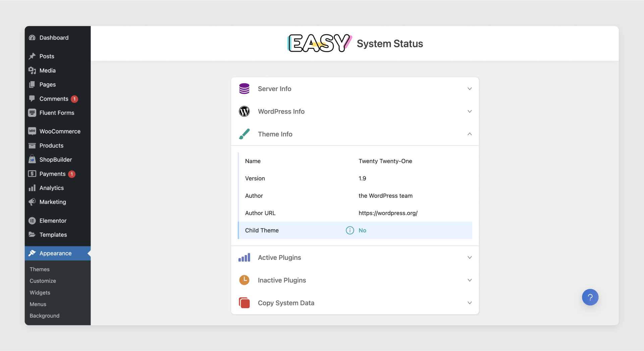Expand the Server Info chevron
Image resolution: width=644 pixels, height=351 pixels.
[x=470, y=89]
